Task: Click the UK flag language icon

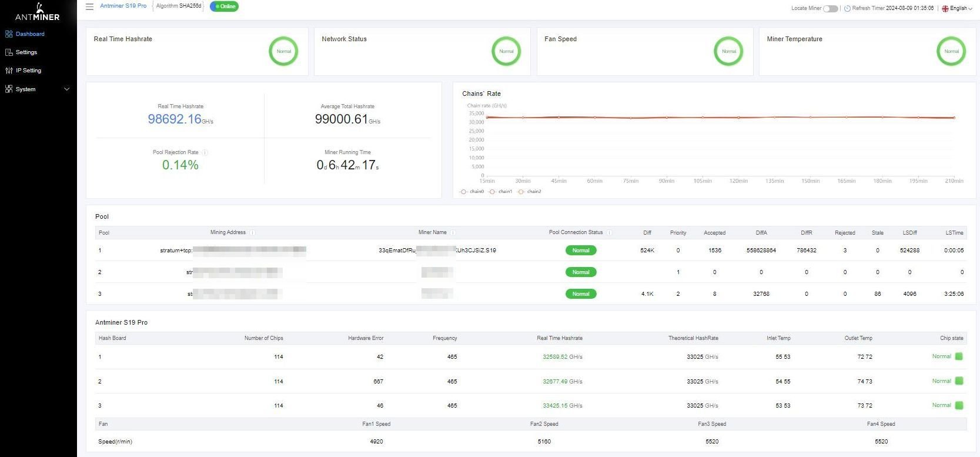Action: click(945, 8)
